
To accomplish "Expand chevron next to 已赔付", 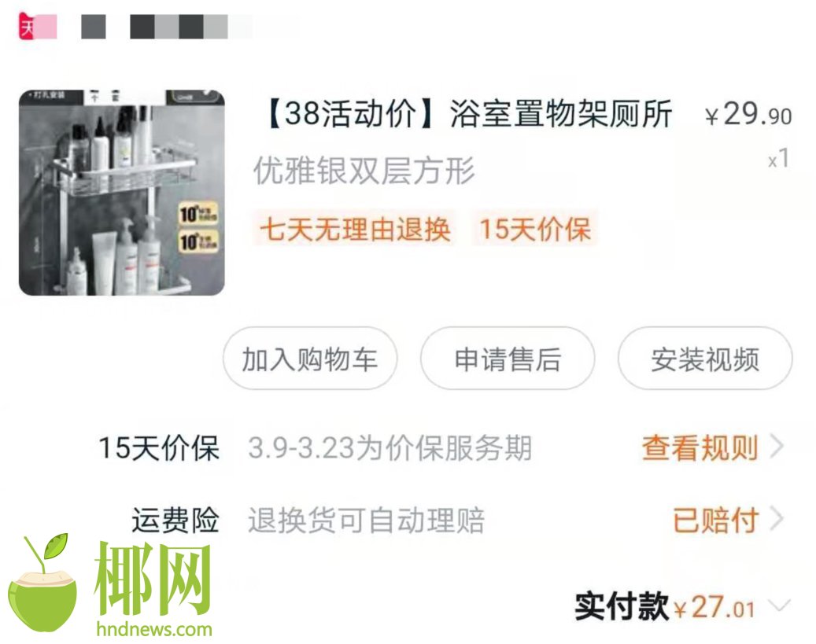I will pyautogui.click(x=777, y=519).
